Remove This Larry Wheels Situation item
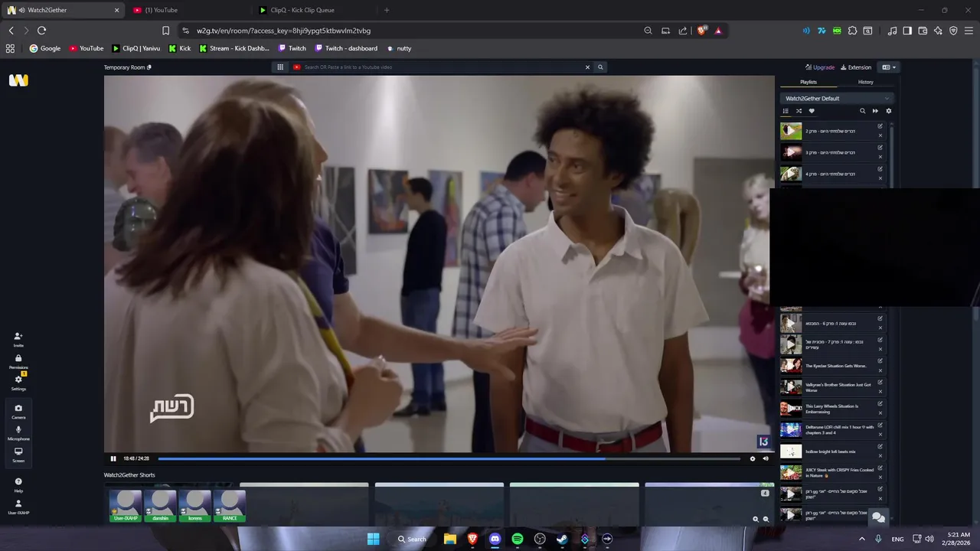 click(880, 413)
